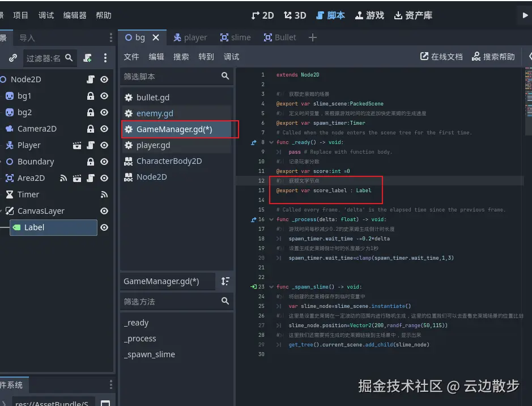
Task: Toggle lock on Camera2D node
Action: (x=91, y=129)
